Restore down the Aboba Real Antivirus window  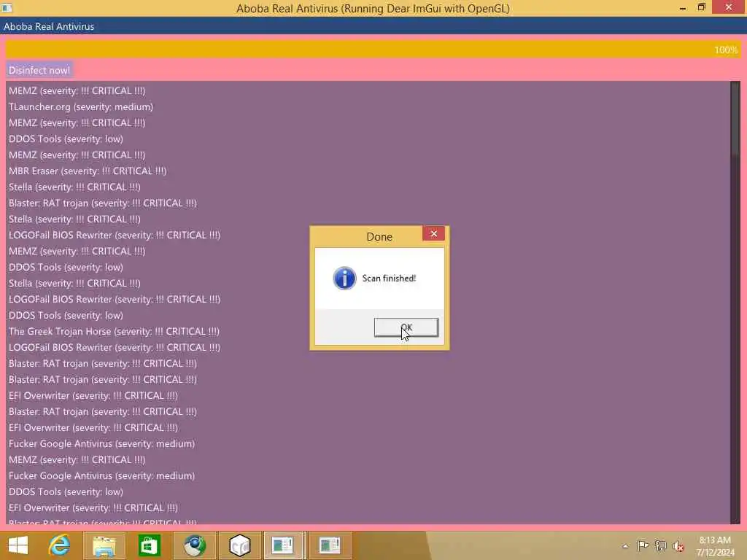pyautogui.click(x=701, y=7)
